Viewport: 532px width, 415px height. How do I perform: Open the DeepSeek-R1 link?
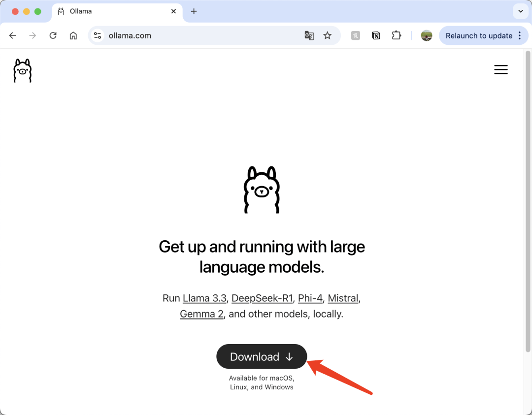(262, 298)
